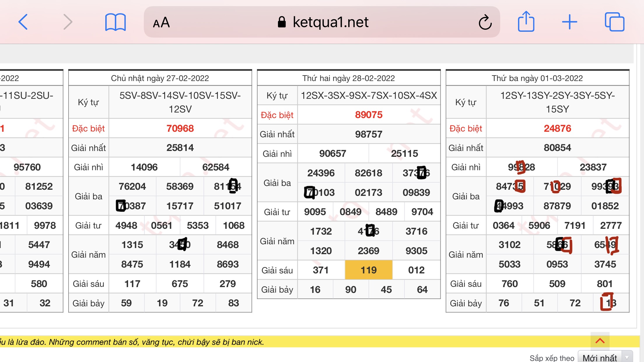Open the Mới nhất sort dropdown

605,357
